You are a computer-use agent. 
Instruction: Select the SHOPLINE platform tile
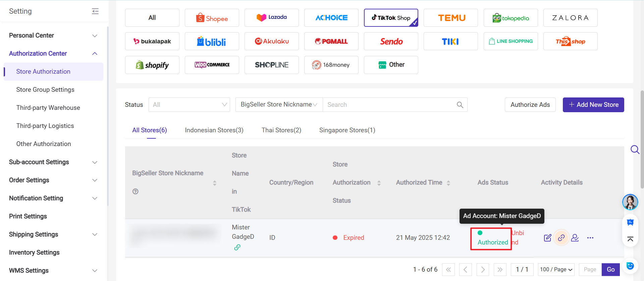click(x=272, y=65)
